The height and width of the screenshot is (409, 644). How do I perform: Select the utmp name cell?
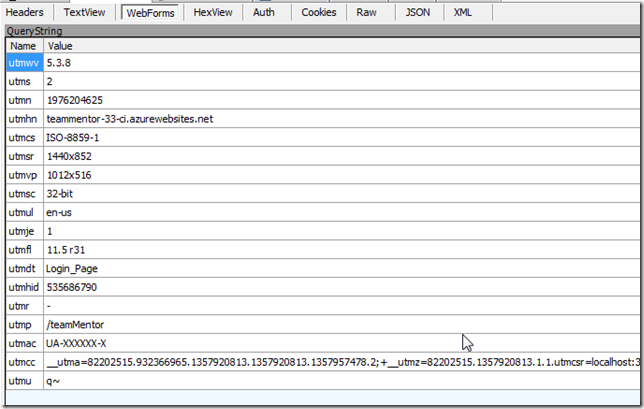(25, 324)
